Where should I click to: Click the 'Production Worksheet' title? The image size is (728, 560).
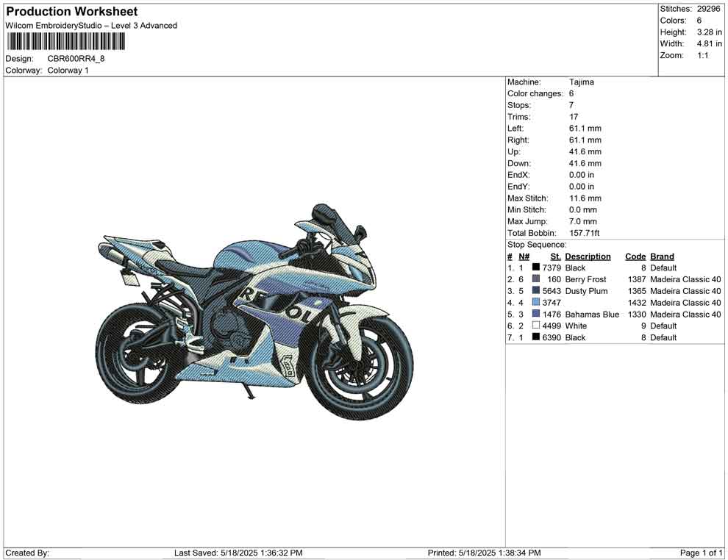[x=72, y=12]
